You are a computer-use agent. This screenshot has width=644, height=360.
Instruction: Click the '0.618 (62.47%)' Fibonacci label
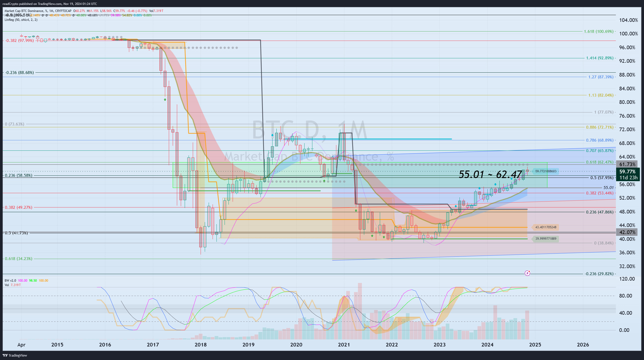click(x=600, y=162)
